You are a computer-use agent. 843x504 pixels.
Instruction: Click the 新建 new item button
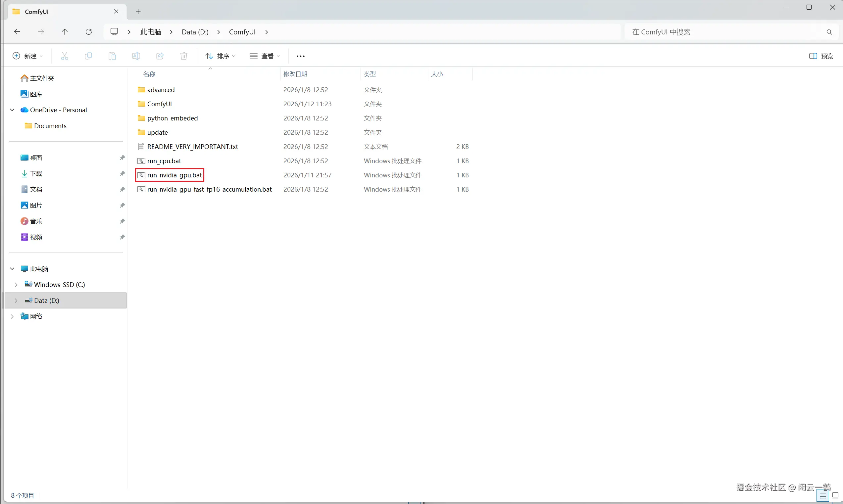tap(27, 56)
